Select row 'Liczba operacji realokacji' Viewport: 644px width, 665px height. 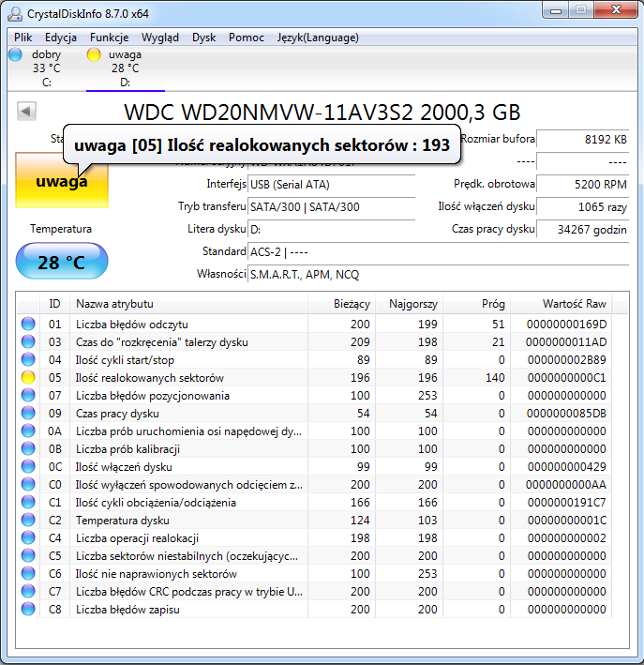click(x=315, y=537)
